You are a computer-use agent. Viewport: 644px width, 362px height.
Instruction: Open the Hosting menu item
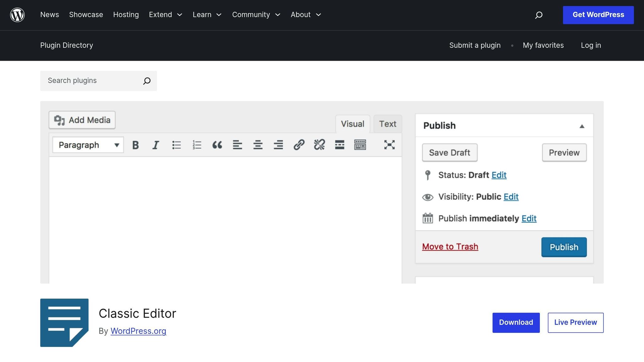tap(126, 15)
